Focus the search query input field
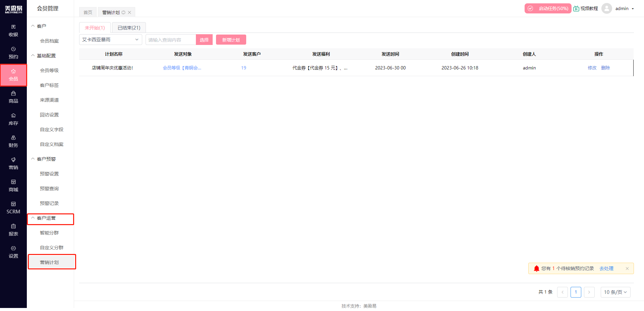Image resolution: width=644 pixels, height=311 pixels. (171, 40)
